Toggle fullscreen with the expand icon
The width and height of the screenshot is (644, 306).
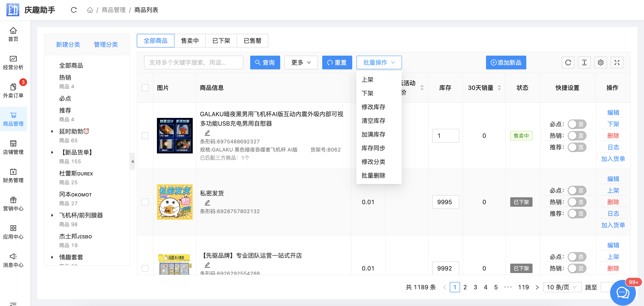tap(617, 62)
